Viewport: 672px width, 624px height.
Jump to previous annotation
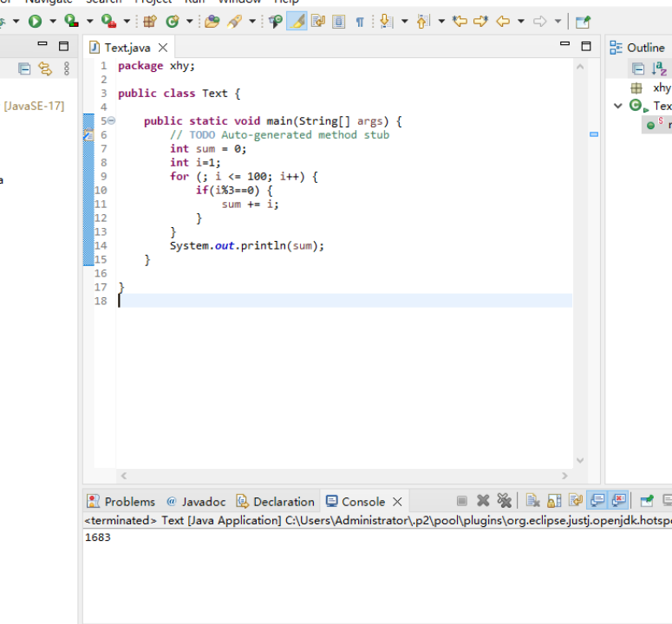pos(423,21)
